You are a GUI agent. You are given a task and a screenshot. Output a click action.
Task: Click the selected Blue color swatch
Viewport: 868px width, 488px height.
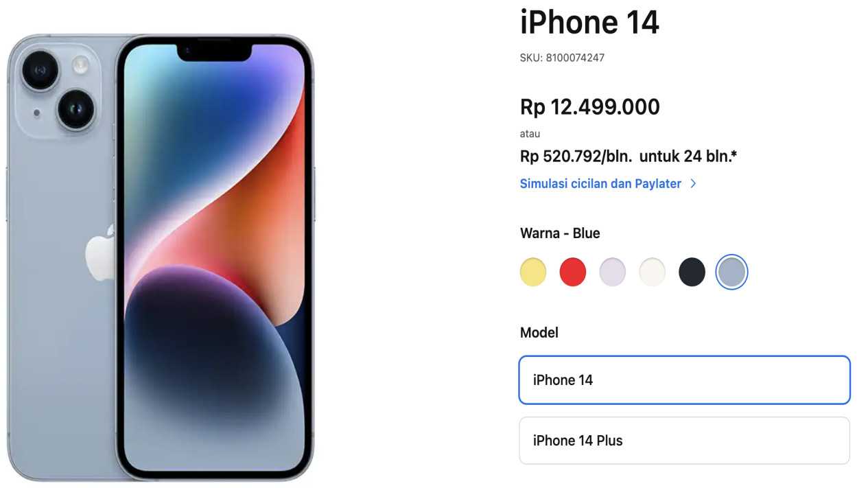pyautogui.click(x=731, y=272)
